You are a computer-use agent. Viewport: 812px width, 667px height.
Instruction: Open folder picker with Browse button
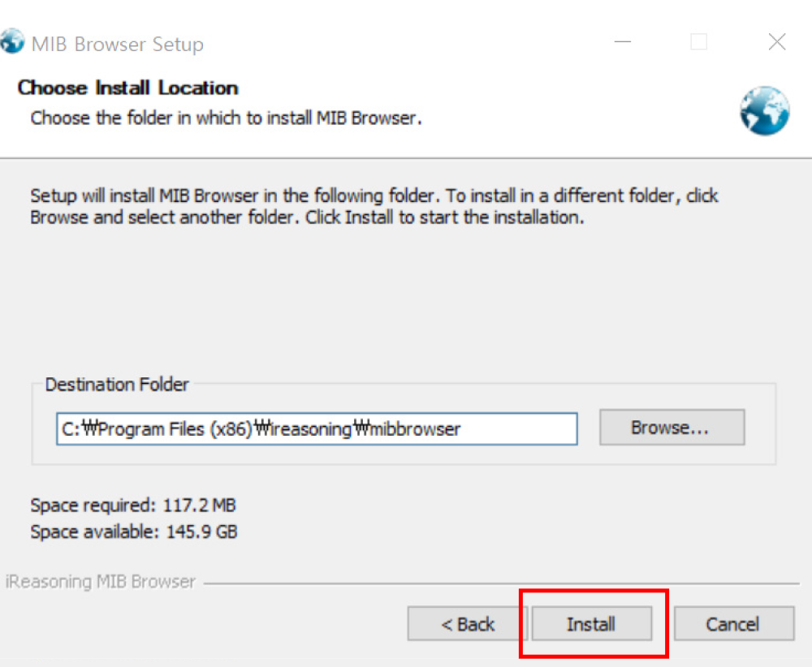tap(671, 428)
